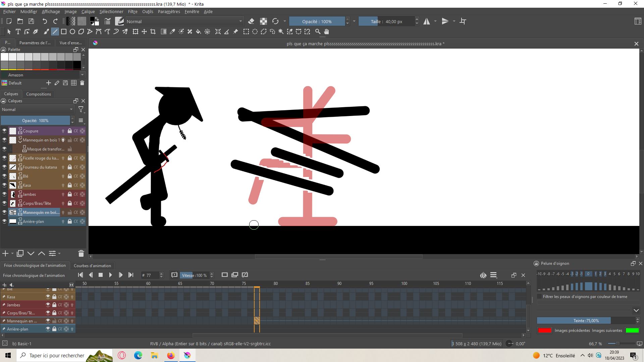Screen dimensions: 644x362
Task: Enable onion skin filter by frame color
Action: (x=539, y=297)
